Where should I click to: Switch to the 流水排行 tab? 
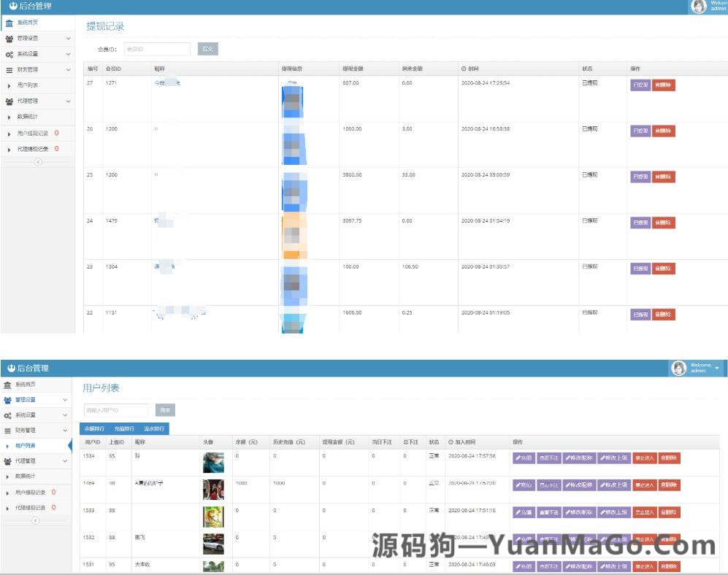click(x=153, y=428)
